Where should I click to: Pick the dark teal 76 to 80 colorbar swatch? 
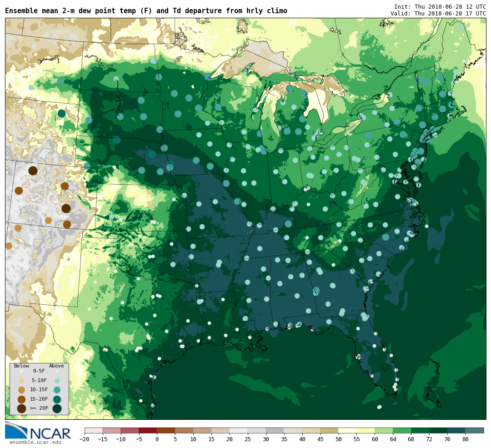coord(456,430)
